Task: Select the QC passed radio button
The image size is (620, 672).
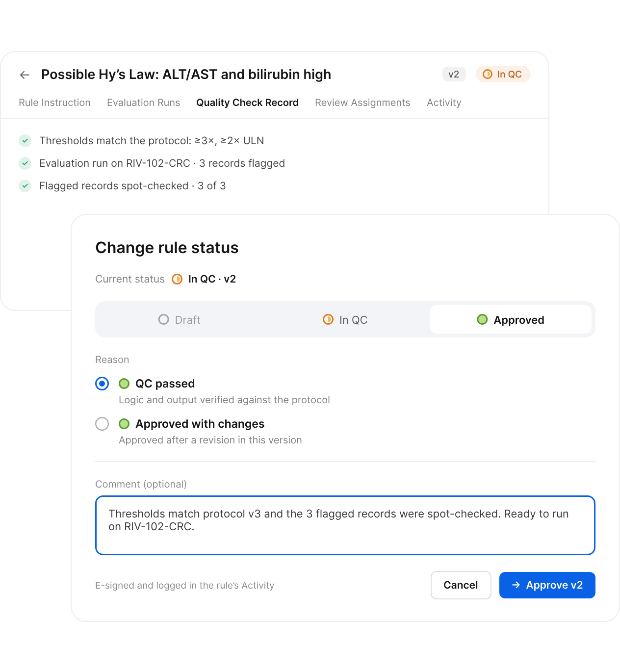Action: pos(102,384)
